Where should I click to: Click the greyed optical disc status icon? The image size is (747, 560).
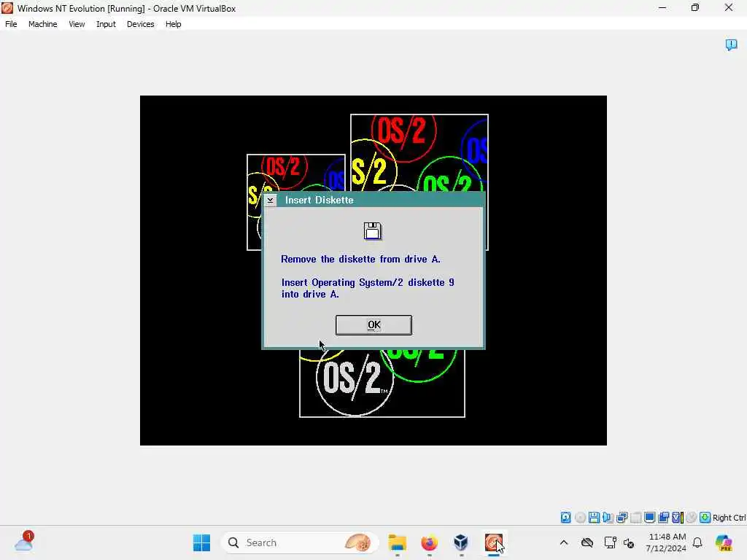tap(580, 517)
